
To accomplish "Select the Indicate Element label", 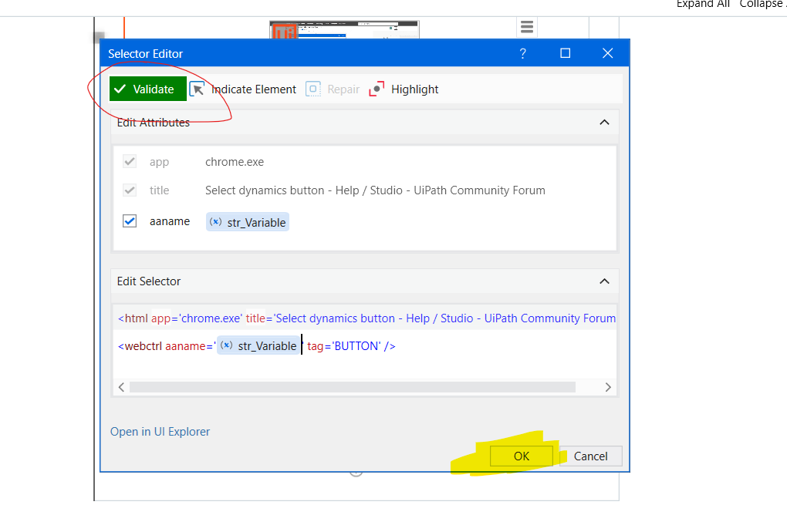I will (254, 89).
